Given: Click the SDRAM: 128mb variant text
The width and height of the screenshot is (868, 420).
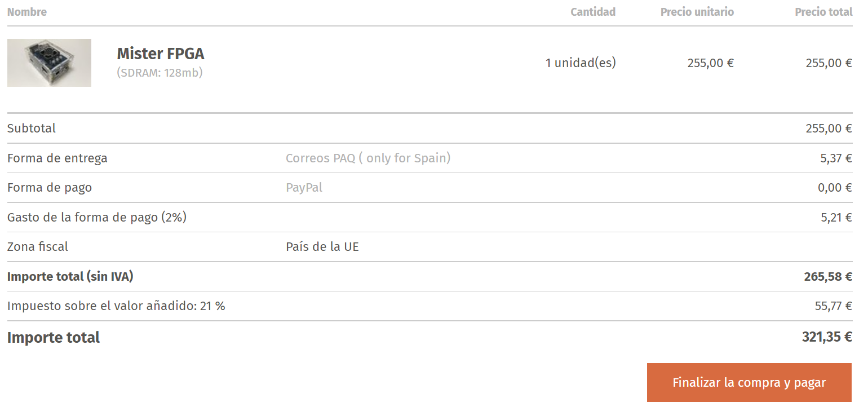Looking at the screenshot, I should 160,73.
